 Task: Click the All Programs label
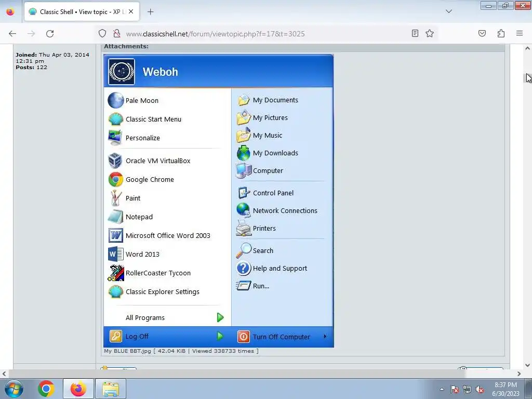tap(145, 318)
